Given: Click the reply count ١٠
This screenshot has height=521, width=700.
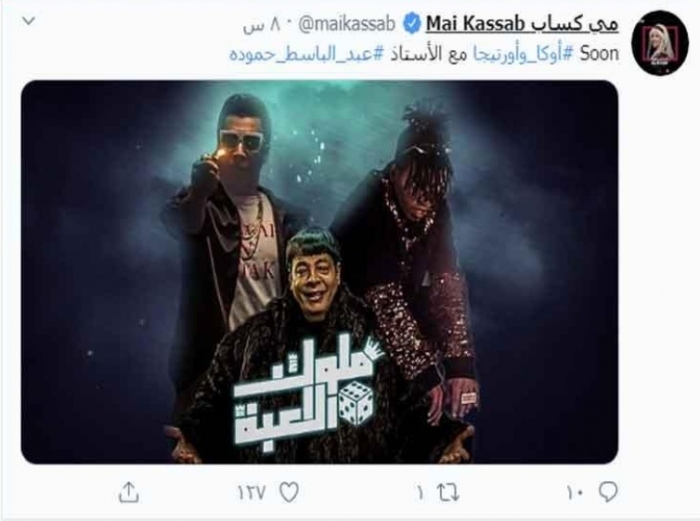Looking at the screenshot, I should click(576, 493).
